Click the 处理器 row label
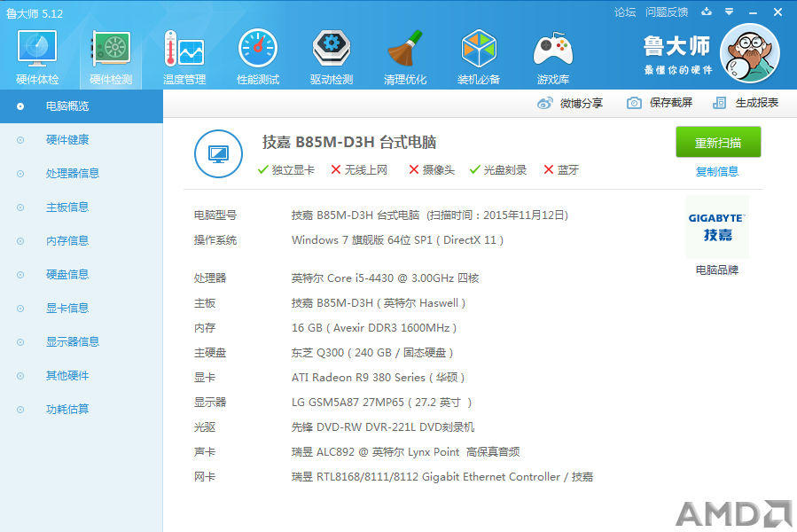Image resolution: width=797 pixels, height=532 pixels. [210, 278]
